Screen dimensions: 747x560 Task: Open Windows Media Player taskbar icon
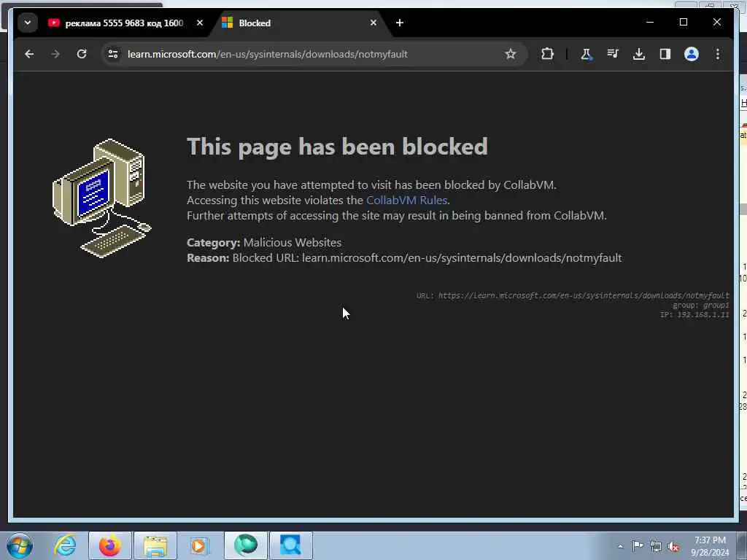[x=199, y=545]
